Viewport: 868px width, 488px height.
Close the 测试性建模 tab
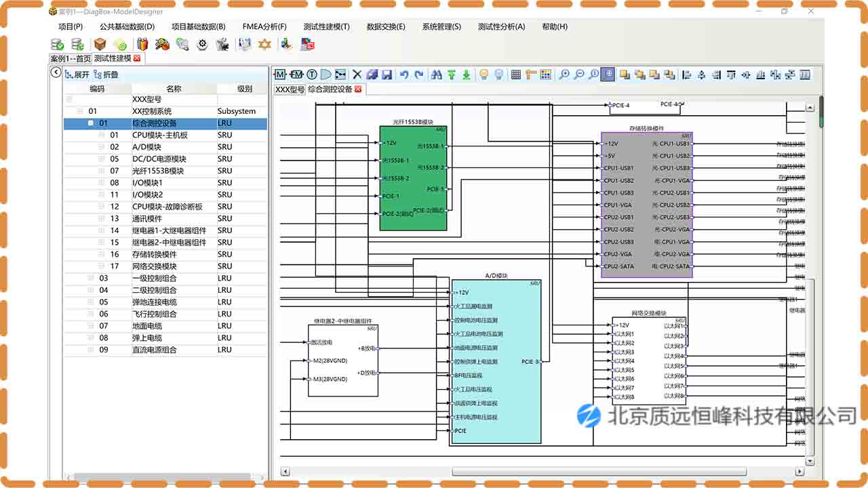[137, 58]
